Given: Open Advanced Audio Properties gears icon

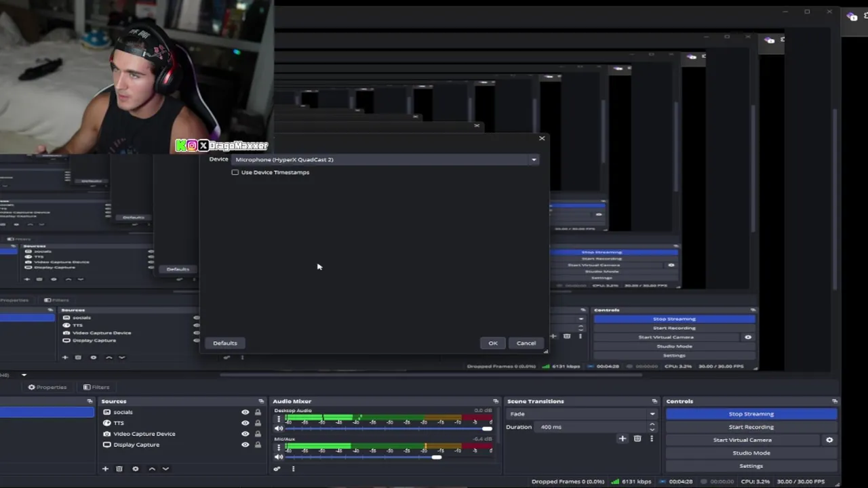Looking at the screenshot, I should coord(277,468).
